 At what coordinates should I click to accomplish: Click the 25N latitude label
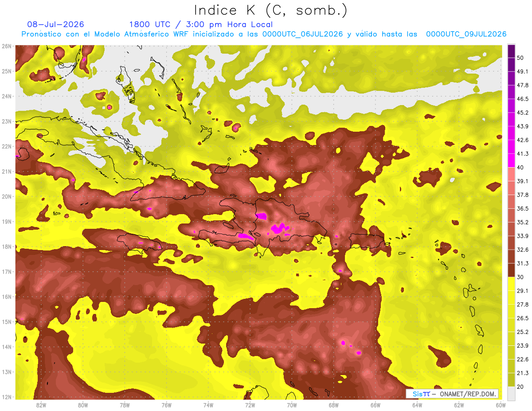coord(7,71)
